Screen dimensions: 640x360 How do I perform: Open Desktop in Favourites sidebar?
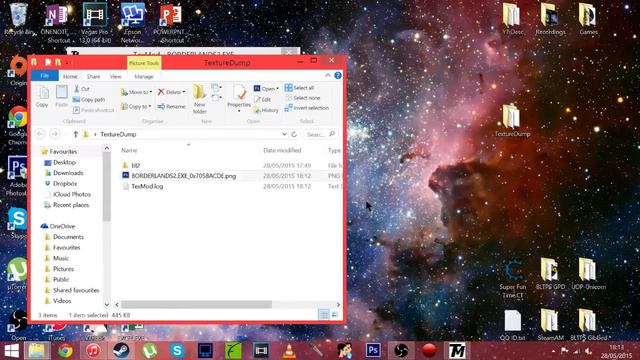tap(64, 162)
